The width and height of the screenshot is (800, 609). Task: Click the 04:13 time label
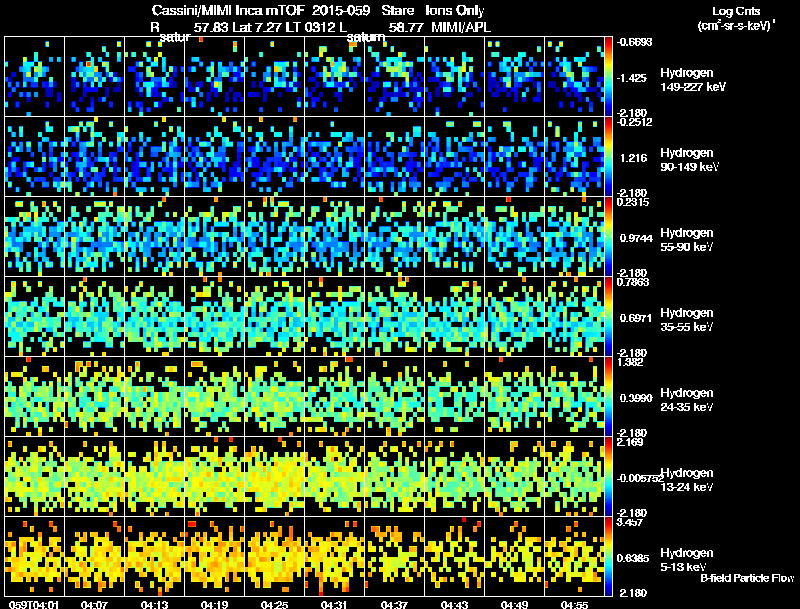[x=154, y=605]
